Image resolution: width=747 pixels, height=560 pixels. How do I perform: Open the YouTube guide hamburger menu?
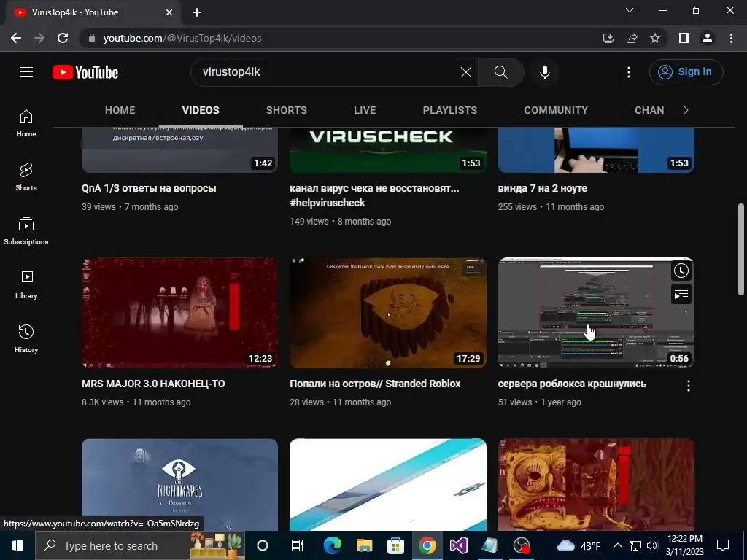click(x=26, y=72)
